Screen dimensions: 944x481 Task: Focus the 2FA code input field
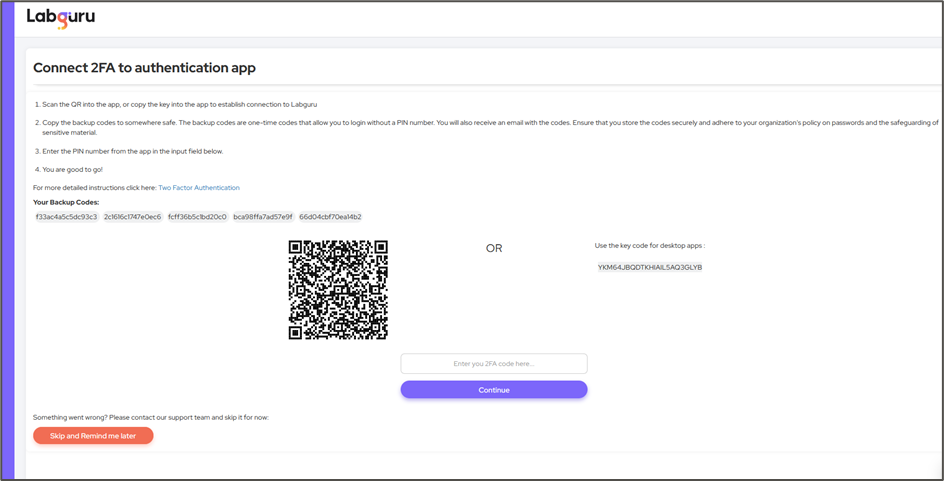click(x=493, y=364)
